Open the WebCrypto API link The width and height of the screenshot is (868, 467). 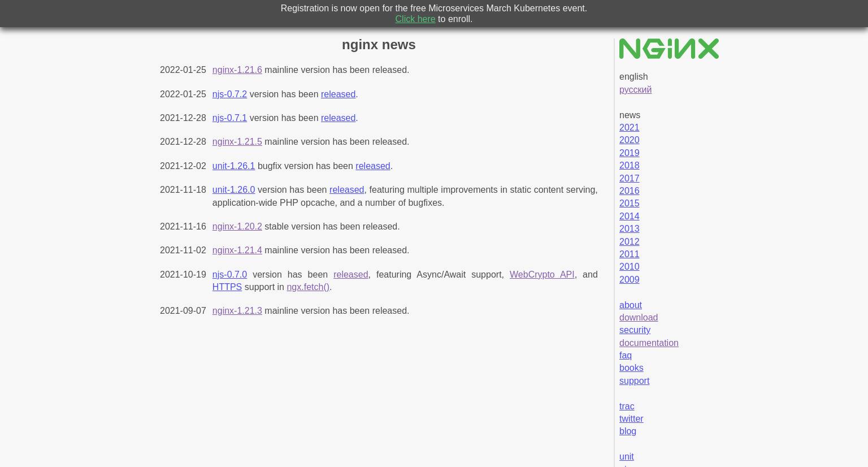(541, 274)
